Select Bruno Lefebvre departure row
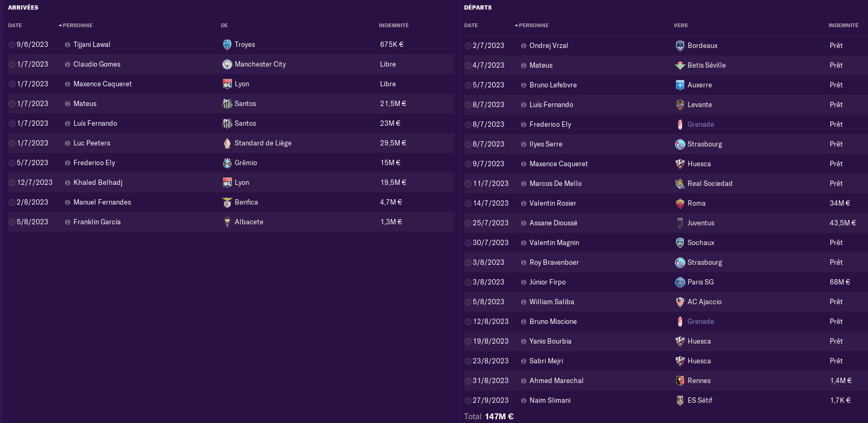 pos(666,85)
